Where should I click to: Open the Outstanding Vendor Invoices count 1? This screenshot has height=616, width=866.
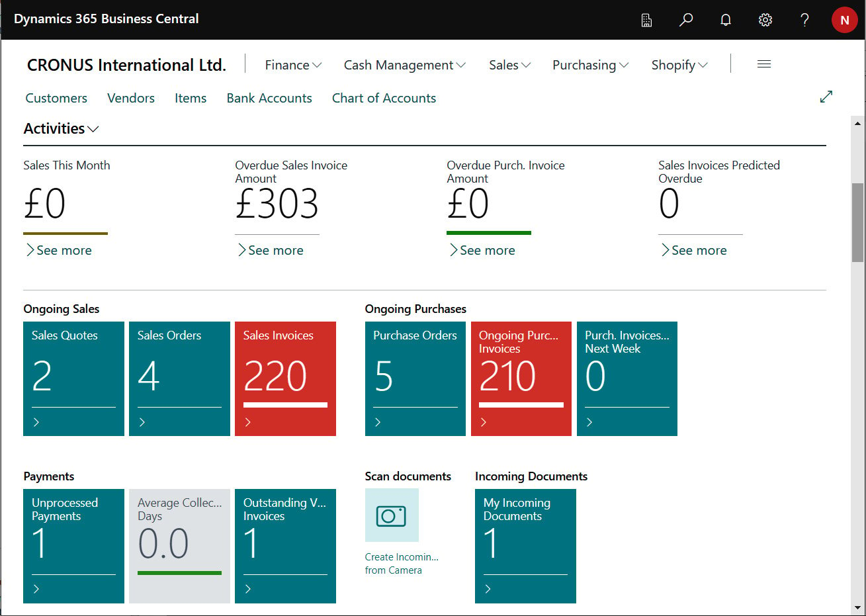tap(251, 543)
